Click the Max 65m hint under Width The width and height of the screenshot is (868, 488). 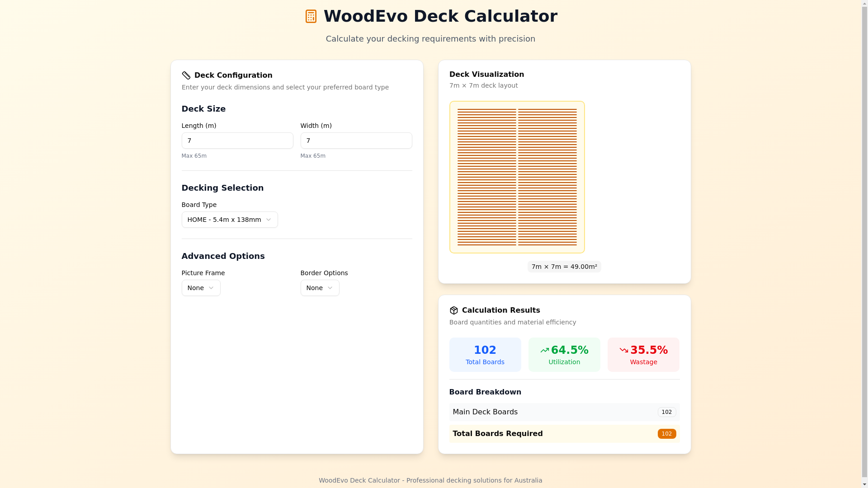pyautogui.click(x=313, y=156)
